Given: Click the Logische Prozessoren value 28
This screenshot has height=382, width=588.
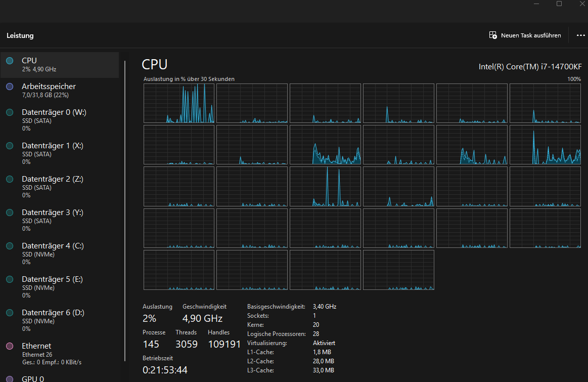Looking at the screenshot, I should tap(316, 334).
